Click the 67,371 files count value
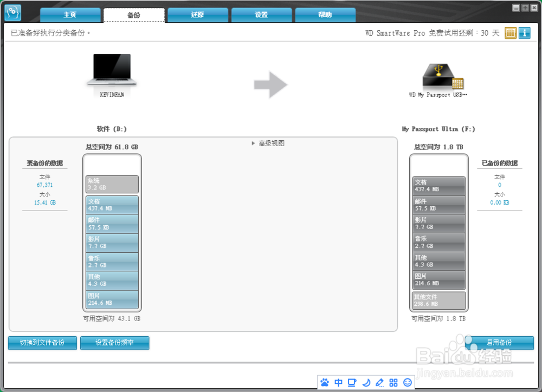Screen dimensions: 542x392 pos(45,185)
